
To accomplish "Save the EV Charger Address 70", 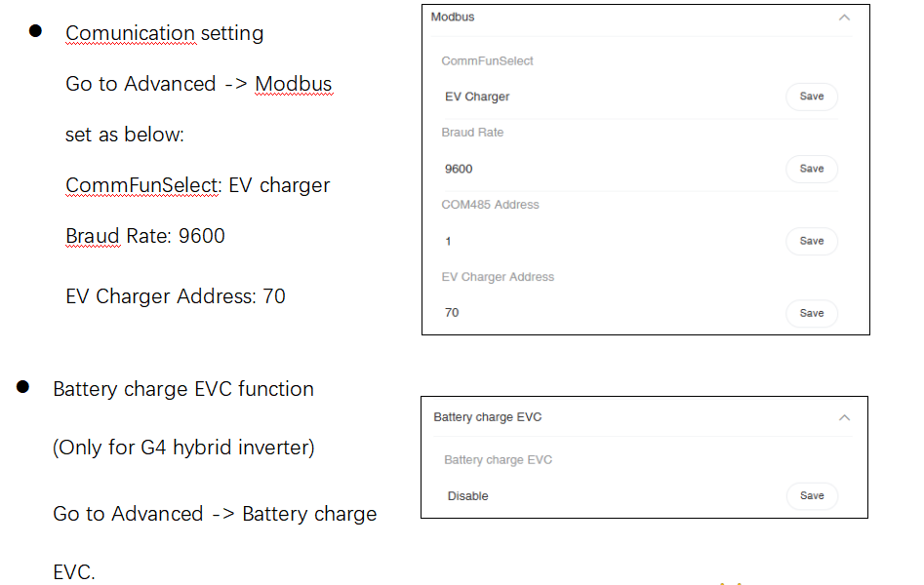I will point(811,313).
